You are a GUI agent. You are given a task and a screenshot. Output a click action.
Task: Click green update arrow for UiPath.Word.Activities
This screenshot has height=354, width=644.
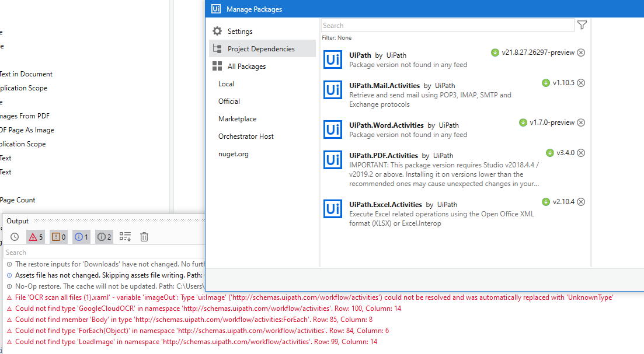point(523,122)
